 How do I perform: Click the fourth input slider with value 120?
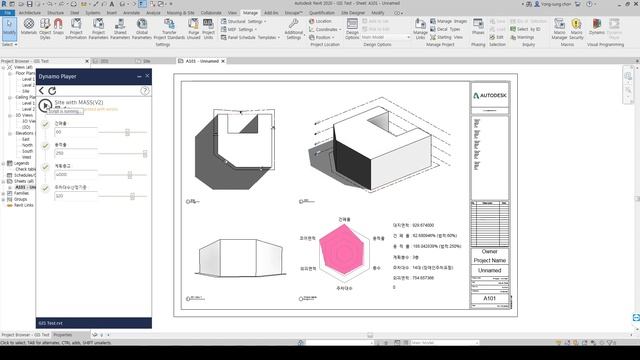pyautogui.click(x=132, y=196)
